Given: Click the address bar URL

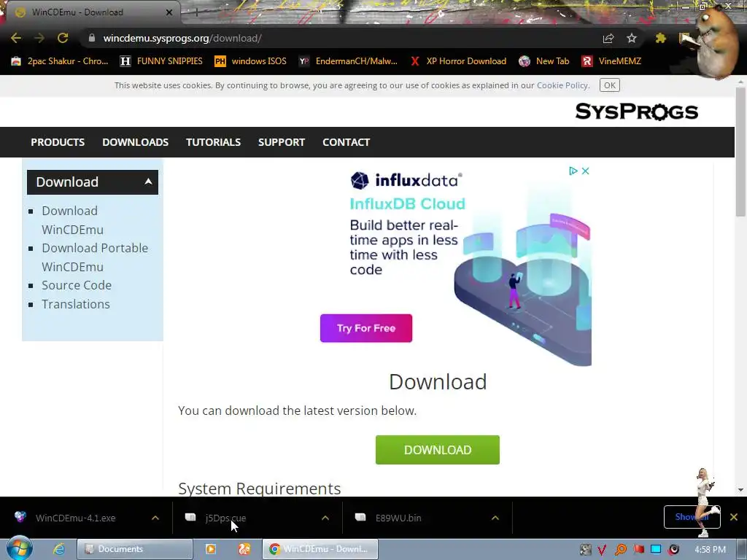Looking at the screenshot, I should pos(182,38).
